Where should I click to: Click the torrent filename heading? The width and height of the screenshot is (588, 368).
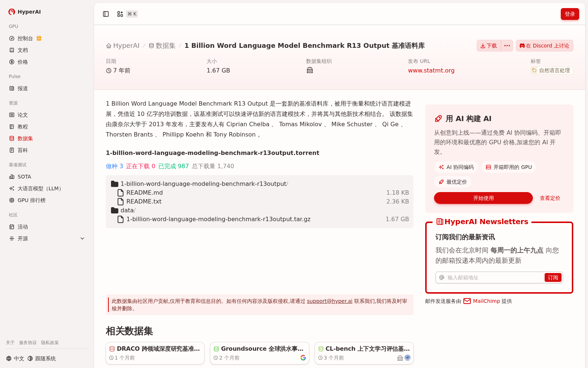pos(212,153)
